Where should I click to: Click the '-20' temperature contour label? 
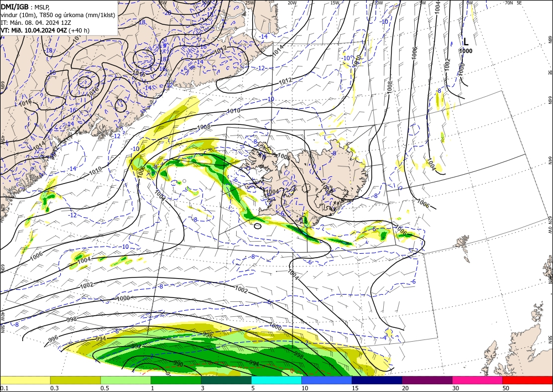coord(168,13)
